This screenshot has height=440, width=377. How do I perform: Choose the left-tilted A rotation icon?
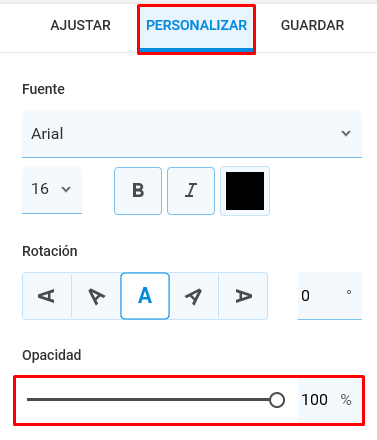tap(96, 296)
